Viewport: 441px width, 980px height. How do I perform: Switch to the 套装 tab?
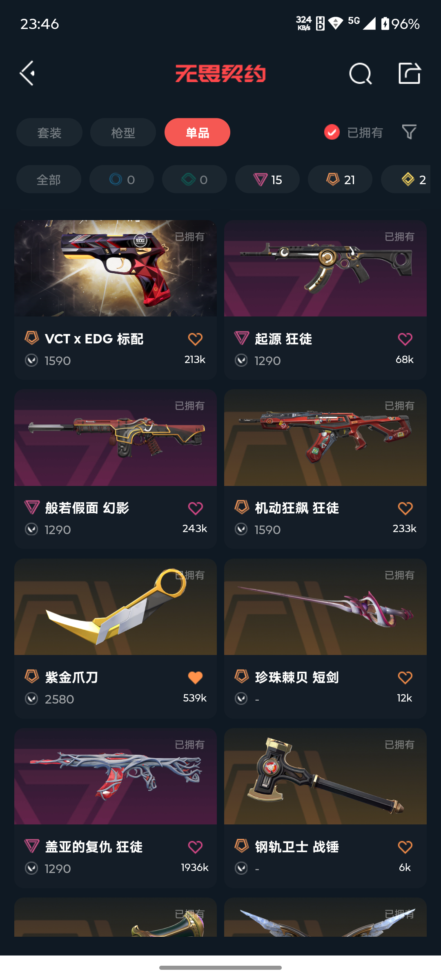[49, 132]
